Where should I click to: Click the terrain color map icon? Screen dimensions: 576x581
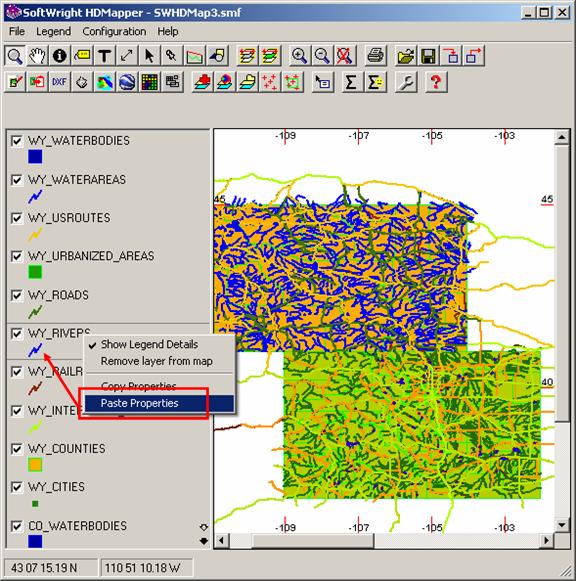[x=104, y=82]
